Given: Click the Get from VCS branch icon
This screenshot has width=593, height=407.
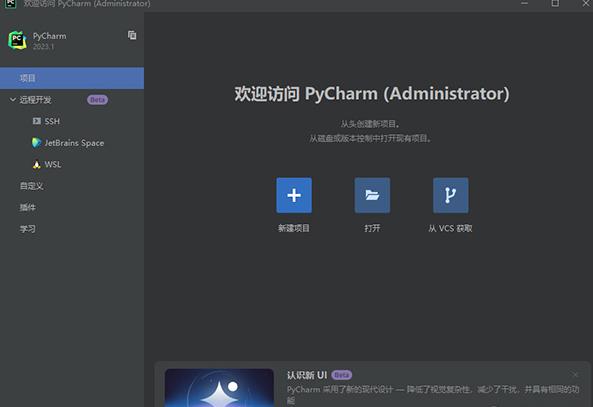Looking at the screenshot, I should (450, 195).
